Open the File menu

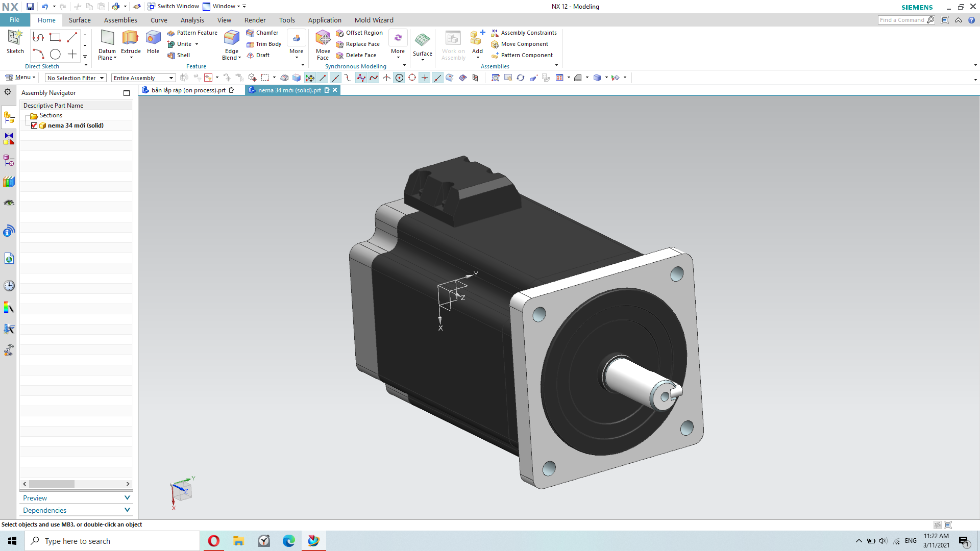14,20
